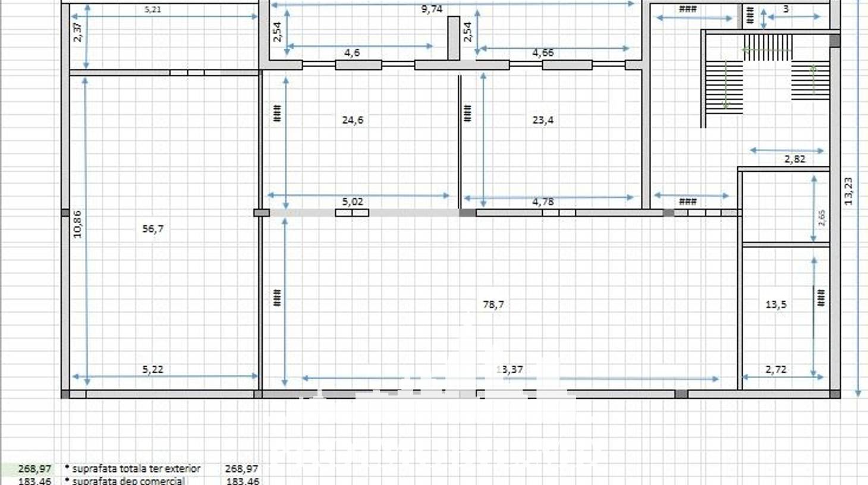Screen dimensions: 868x485
Task: Click the 4,6 dimension label
Action: pyautogui.click(x=352, y=53)
